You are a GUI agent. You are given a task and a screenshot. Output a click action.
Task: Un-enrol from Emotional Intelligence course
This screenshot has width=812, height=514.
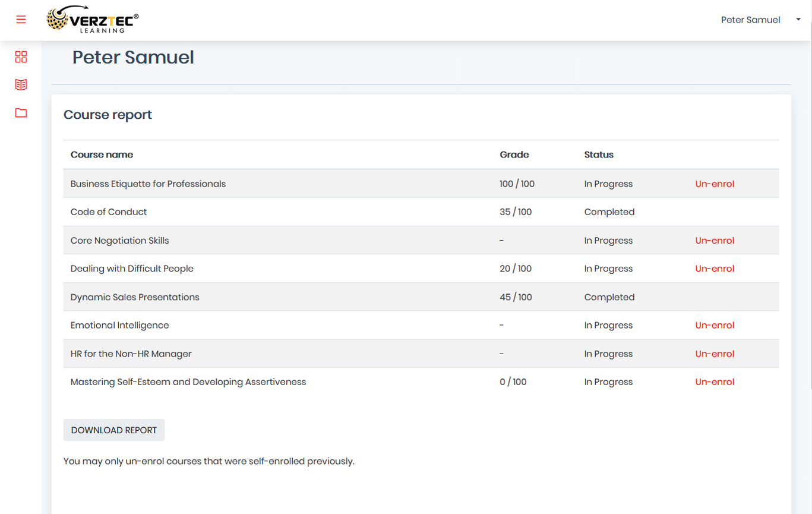coord(715,325)
